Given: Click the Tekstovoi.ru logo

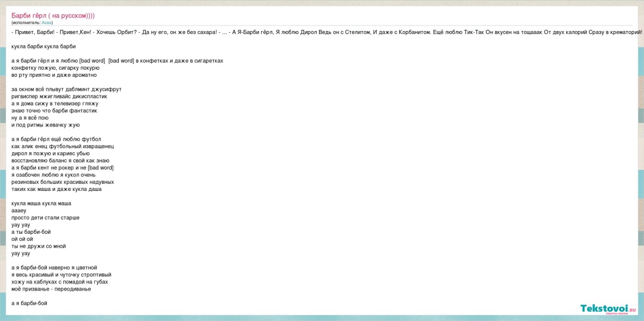Looking at the screenshot, I should click(x=607, y=309).
